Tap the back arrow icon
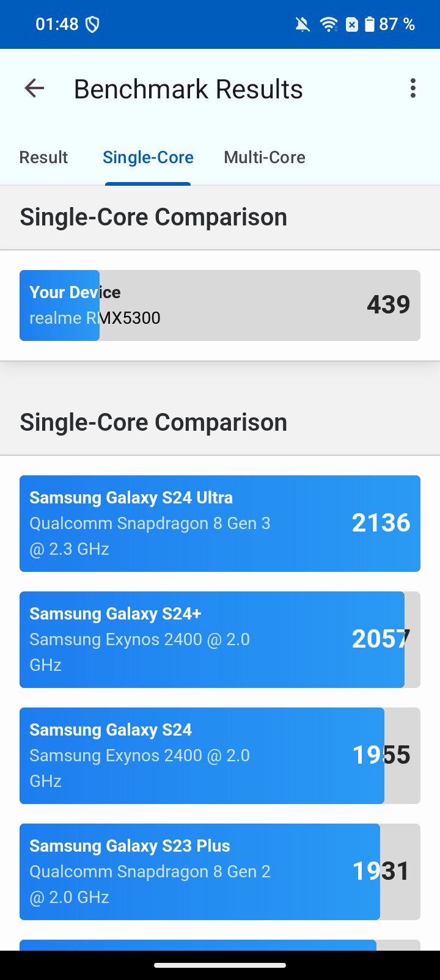 point(35,89)
